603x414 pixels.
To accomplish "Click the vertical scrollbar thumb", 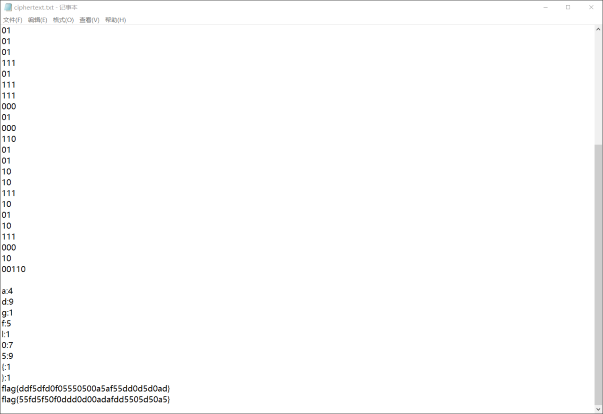I will (x=598, y=274).
